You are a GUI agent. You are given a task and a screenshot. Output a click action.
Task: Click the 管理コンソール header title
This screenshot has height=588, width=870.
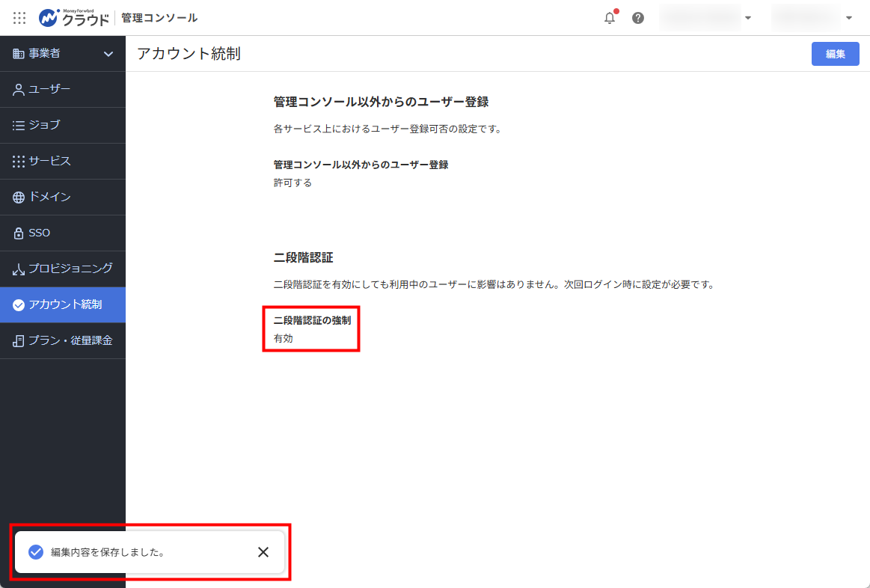[x=159, y=18]
